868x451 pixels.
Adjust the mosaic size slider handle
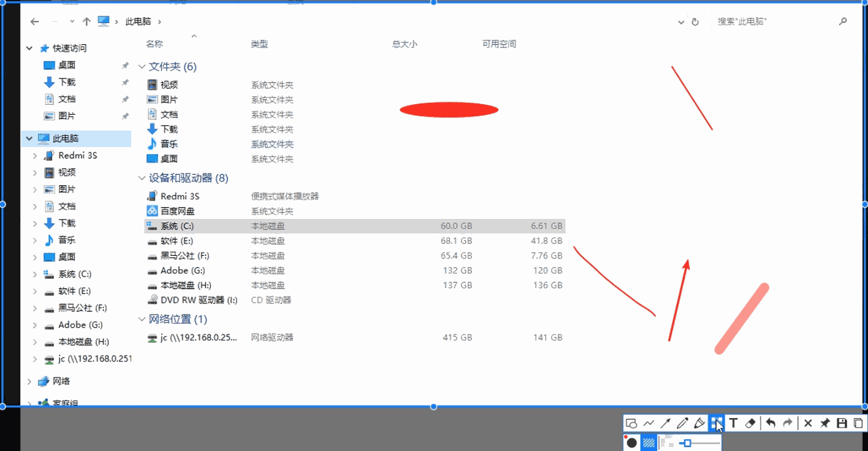(x=687, y=443)
